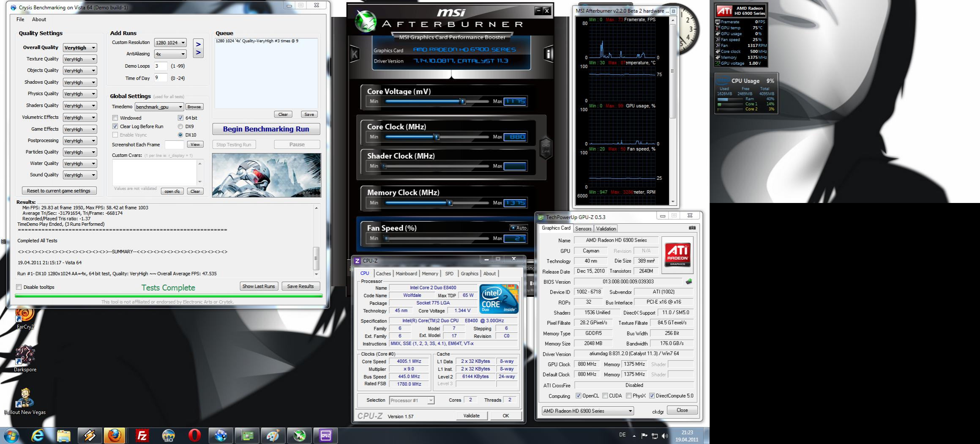This screenshot has height=444, width=980.
Task: Open the 3.0 browser icon on the taskbar
Action: click(x=168, y=436)
